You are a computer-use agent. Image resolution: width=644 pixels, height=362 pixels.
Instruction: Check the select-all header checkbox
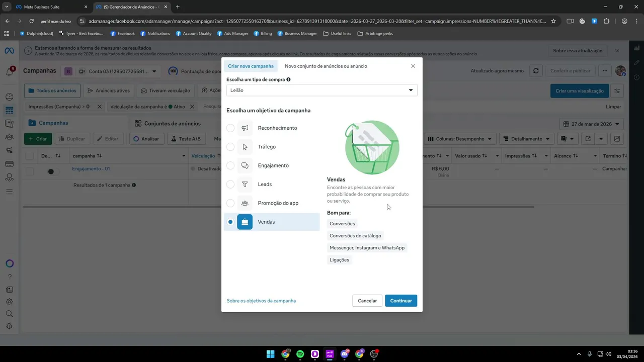tap(30, 156)
